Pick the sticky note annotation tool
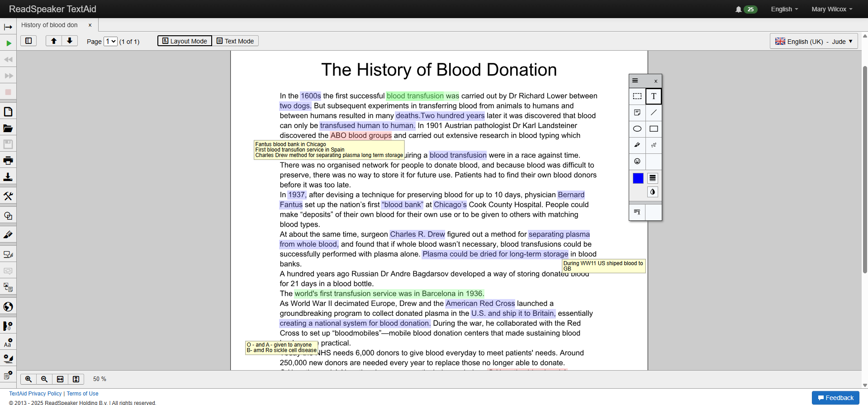Image resolution: width=868 pixels, height=405 pixels. (637, 113)
